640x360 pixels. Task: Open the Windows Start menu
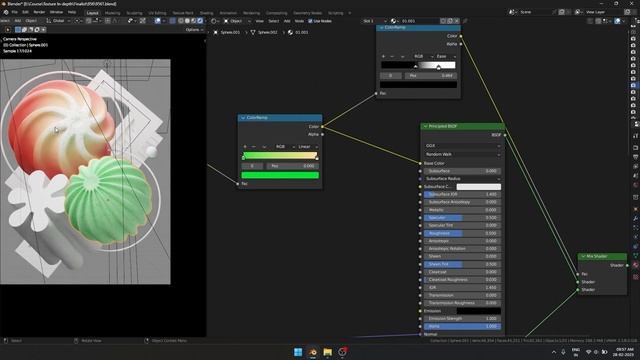point(298,352)
